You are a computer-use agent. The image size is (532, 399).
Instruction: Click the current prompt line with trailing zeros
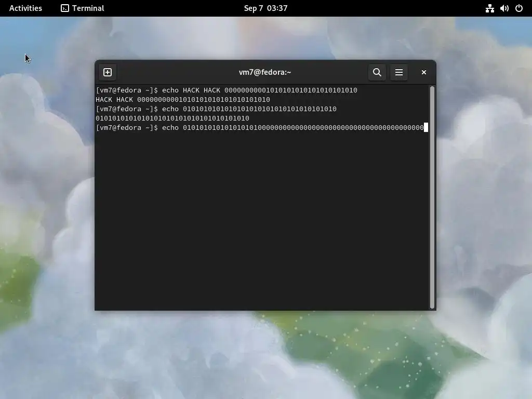pyautogui.click(x=260, y=128)
